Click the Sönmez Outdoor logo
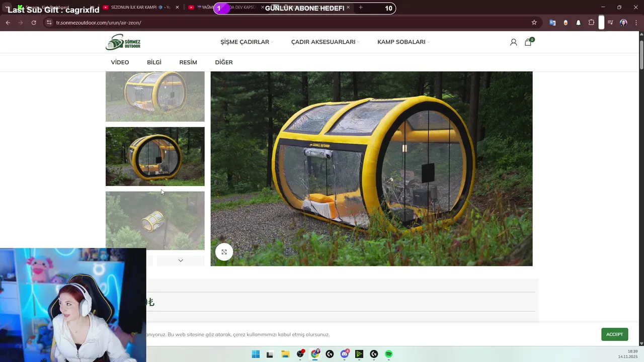 coord(123,42)
